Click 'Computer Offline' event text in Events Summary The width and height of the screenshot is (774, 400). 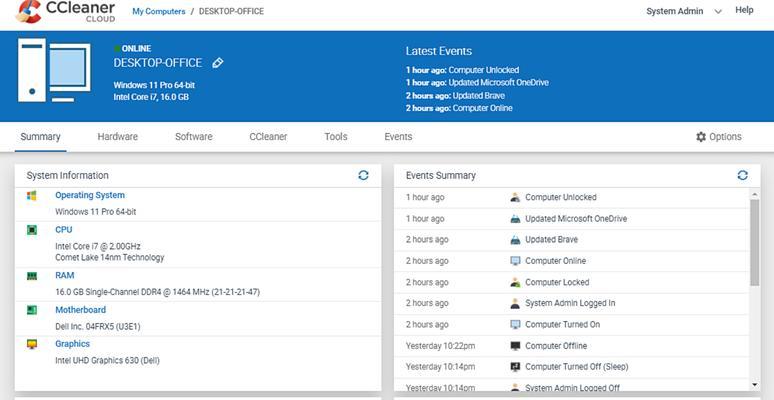pyautogui.click(x=556, y=346)
